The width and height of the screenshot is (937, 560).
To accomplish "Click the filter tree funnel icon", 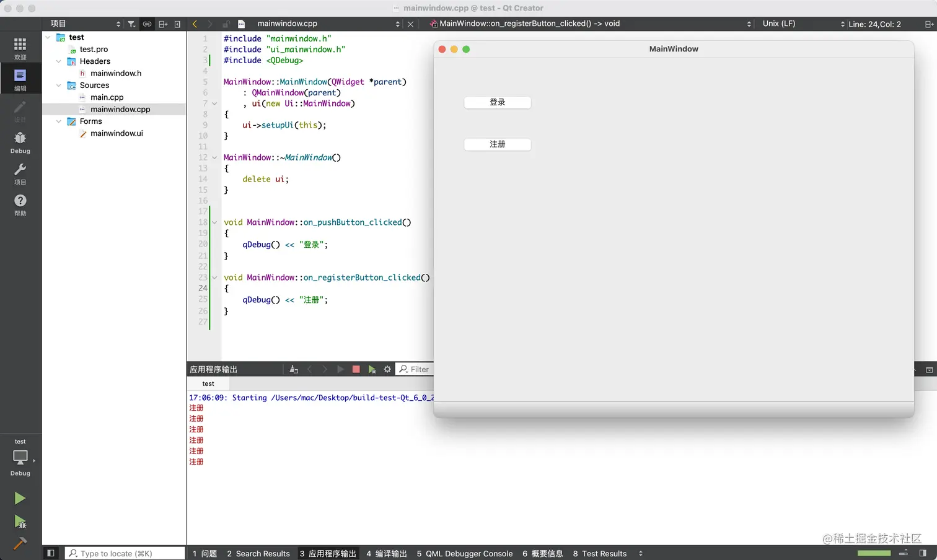I will [x=131, y=24].
